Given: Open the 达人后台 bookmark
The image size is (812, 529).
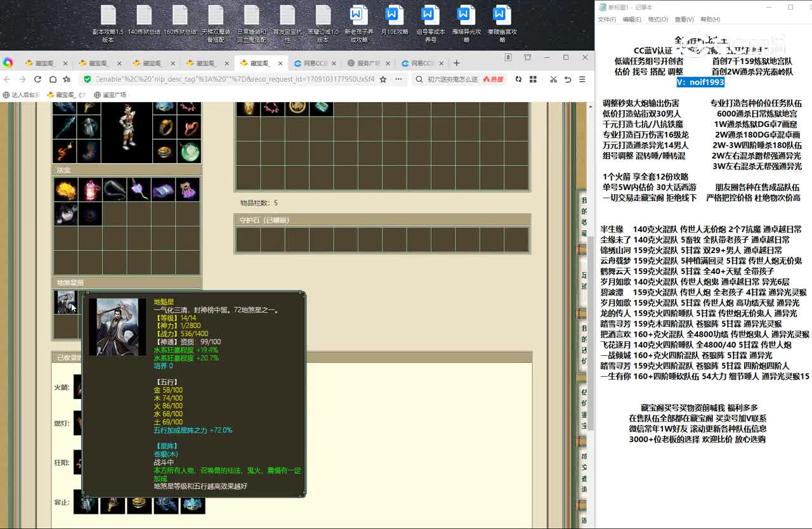Looking at the screenshot, I should coord(22,95).
